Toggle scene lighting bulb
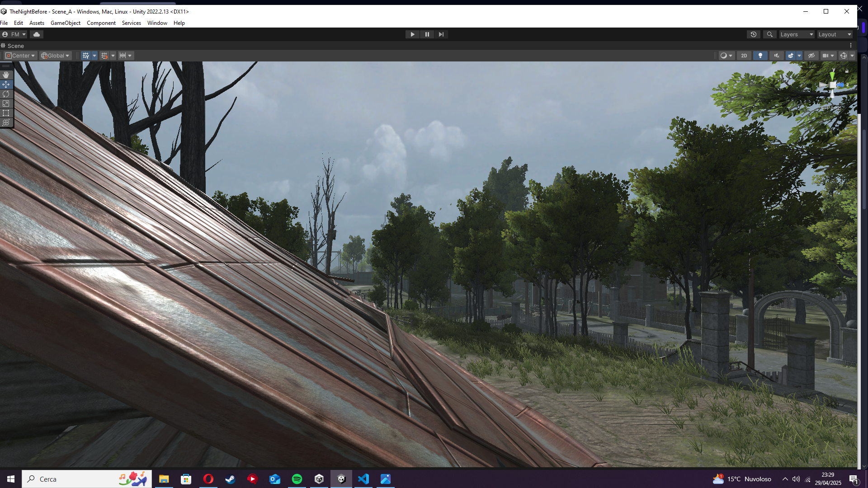This screenshot has height=488, width=868. coord(760,56)
